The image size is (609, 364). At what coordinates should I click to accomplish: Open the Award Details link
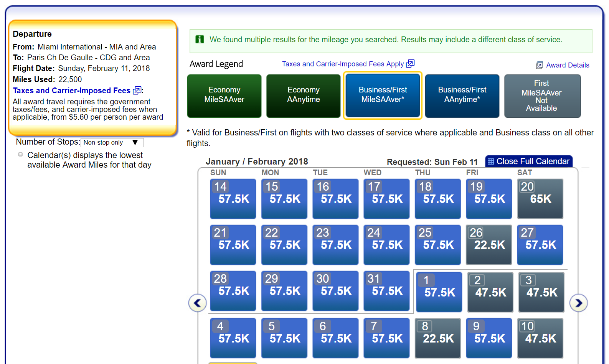tap(567, 65)
